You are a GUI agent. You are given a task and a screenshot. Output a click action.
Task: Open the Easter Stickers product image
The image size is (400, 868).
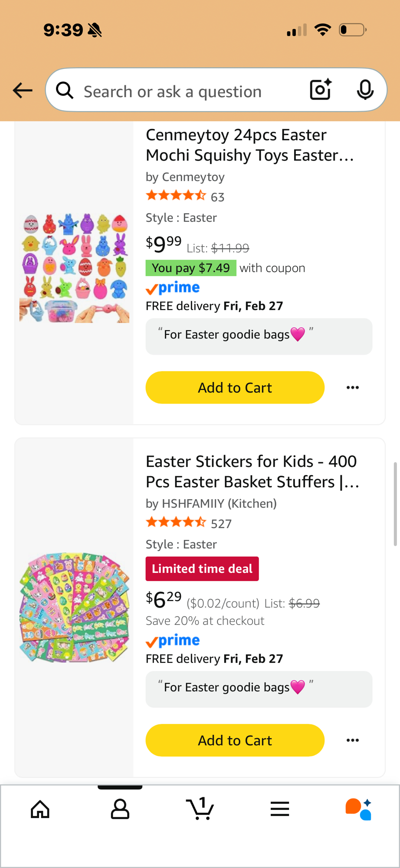pyautogui.click(x=74, y=608)
